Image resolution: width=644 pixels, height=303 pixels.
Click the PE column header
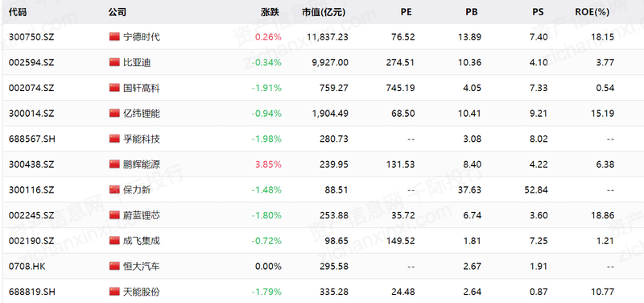coord(406,12)
